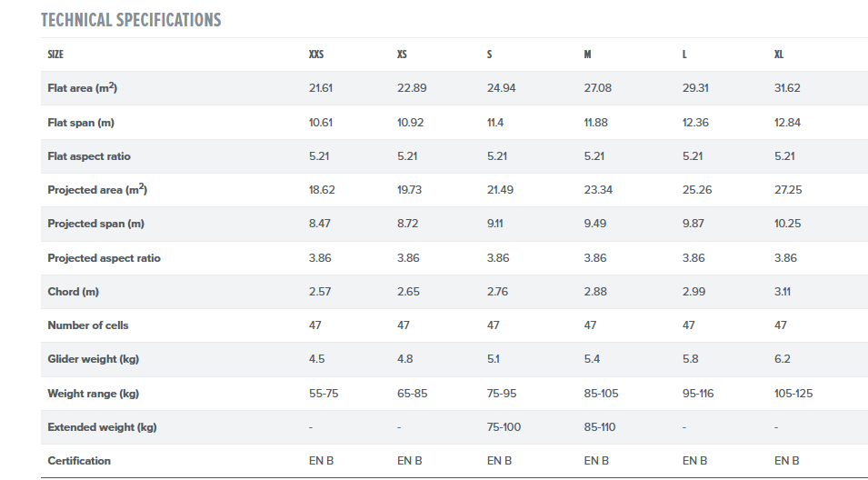This screenshot has width=868, height=480.
Task: Click the XS size column header
Action: tap(402, 55)
